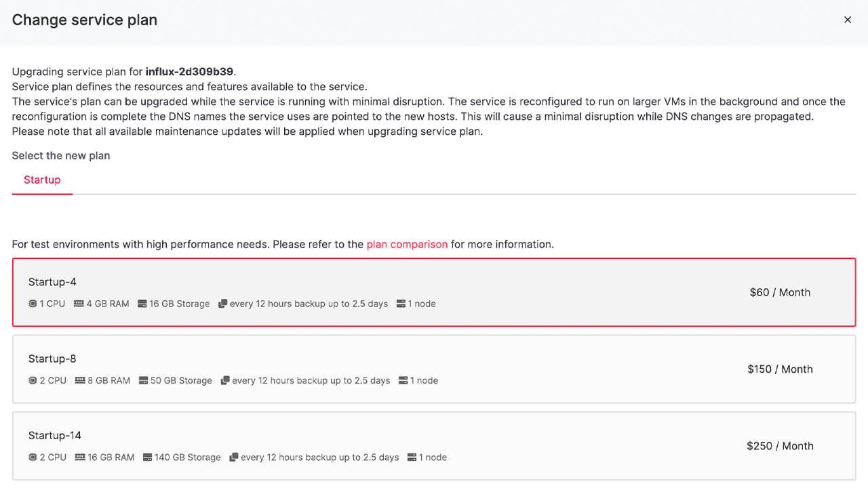Click the storage icon in Startup-8 row
The height and width of the screenshot is (488, 868).
point(144,380)
